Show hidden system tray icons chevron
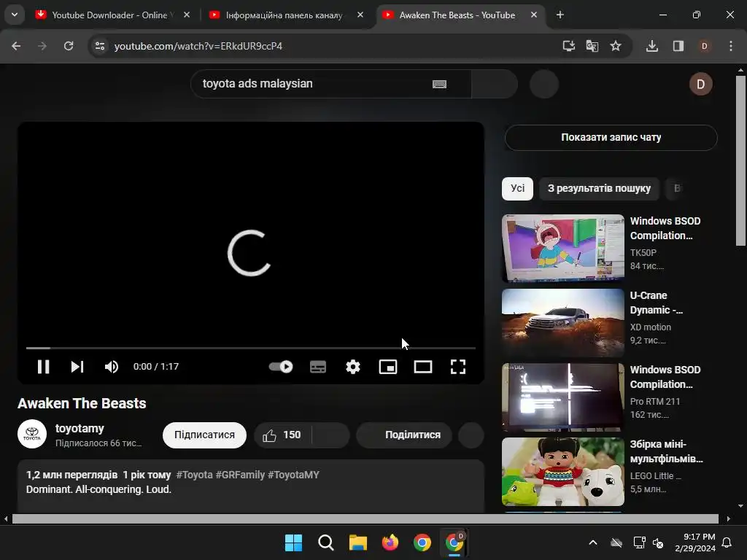The height and width of the screenshot is (560, 747). coord(593,542)
